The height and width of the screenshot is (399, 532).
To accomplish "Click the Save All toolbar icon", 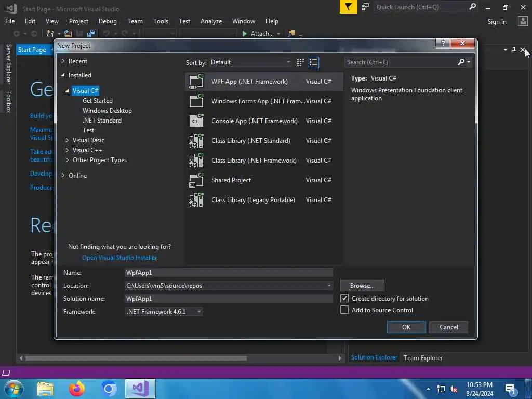I will [90, 34].
